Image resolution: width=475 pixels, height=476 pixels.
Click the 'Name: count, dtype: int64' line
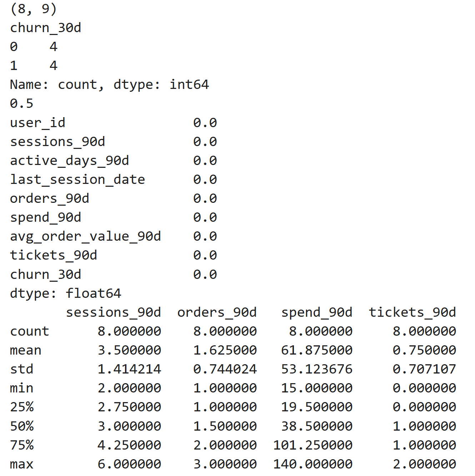(109, 85)
